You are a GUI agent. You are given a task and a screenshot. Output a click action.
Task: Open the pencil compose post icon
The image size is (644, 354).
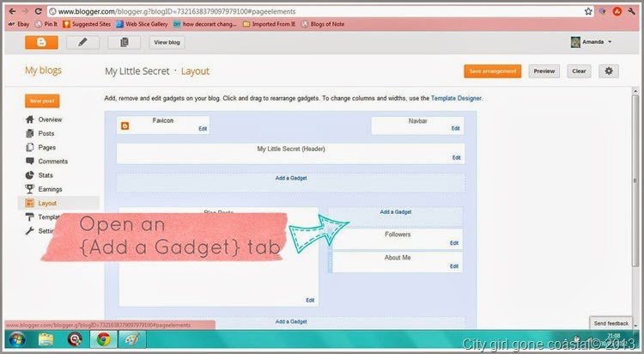[82, 42]
